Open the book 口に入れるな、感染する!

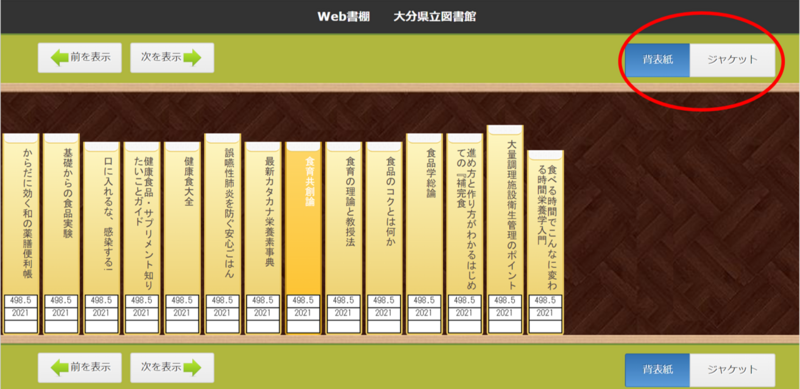(102, 238)
